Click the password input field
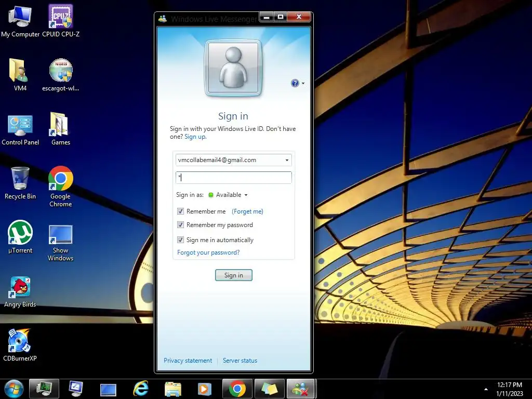The width and height of the screenshot is (532, 399). [x=233, y=178]
